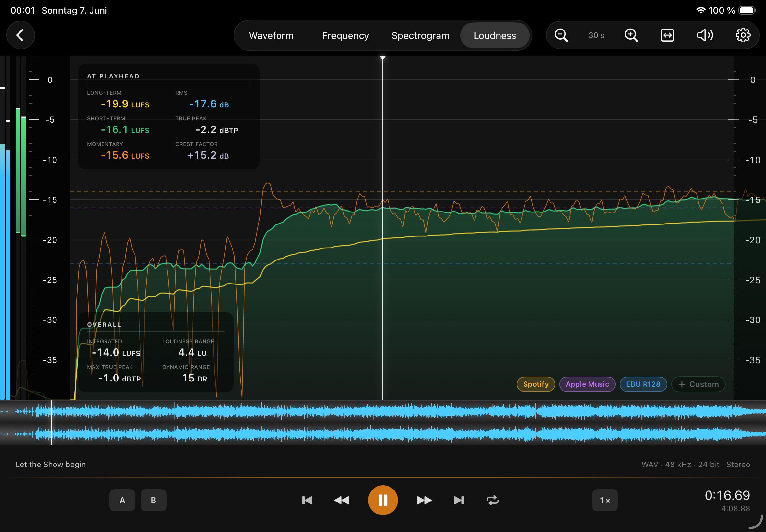Image resolution: width=766 pixels, height=532 pixels.
Task: Pause playback with the orange button
Action: pos(383,500)
